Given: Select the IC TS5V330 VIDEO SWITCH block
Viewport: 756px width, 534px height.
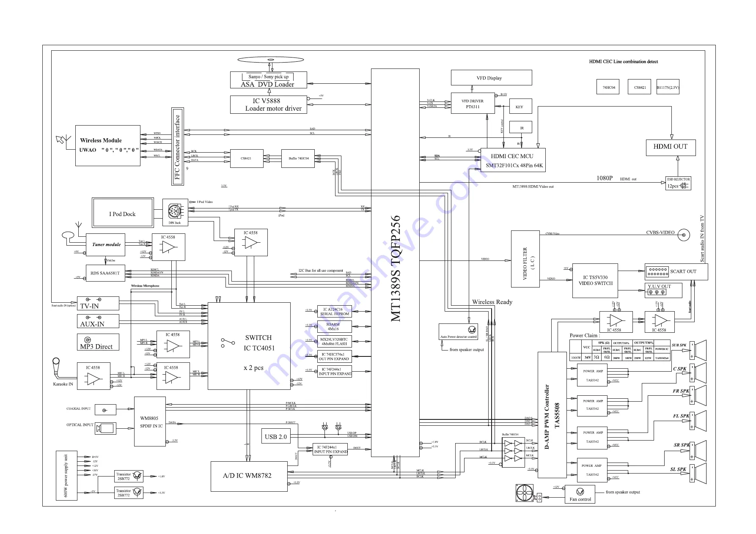Looking at the screenshot, I should pyautogui.click(x=595, y=281).
